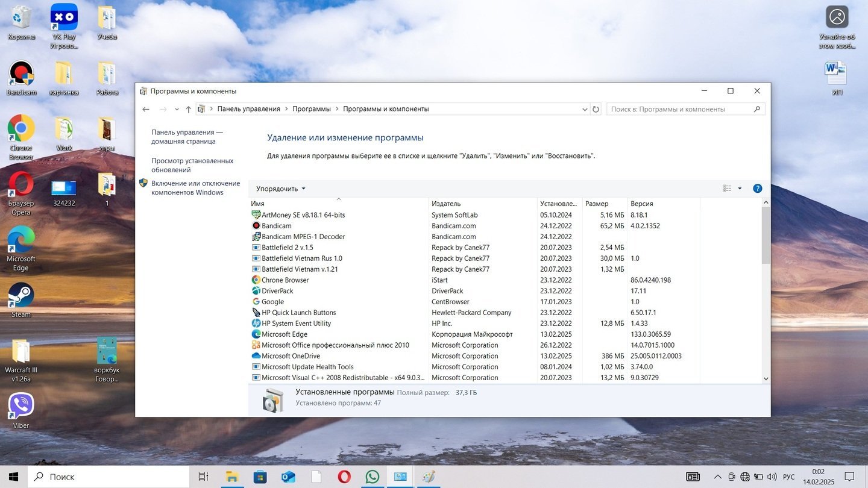Screen dimensions: 868x488
Task: Click the Google program icon in list
Action: click(256, 302)
